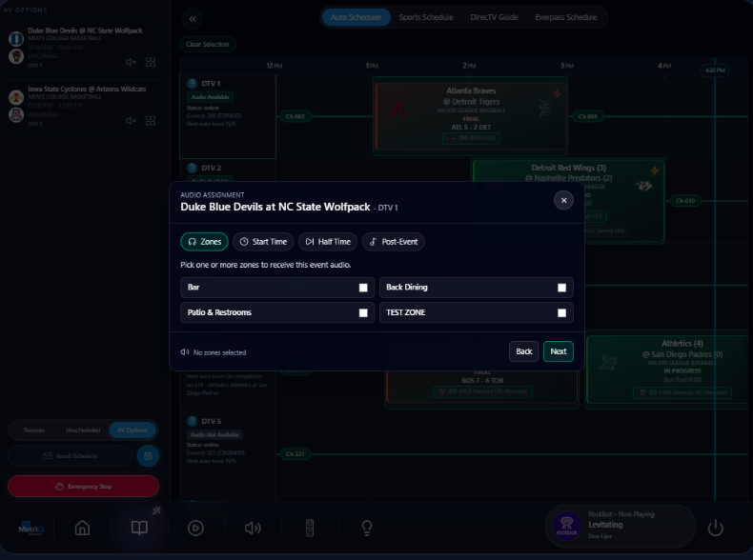The height and width of the screenshot is (560, 753).
Task: Click the Email Schedule button
Action: [71, 456]
